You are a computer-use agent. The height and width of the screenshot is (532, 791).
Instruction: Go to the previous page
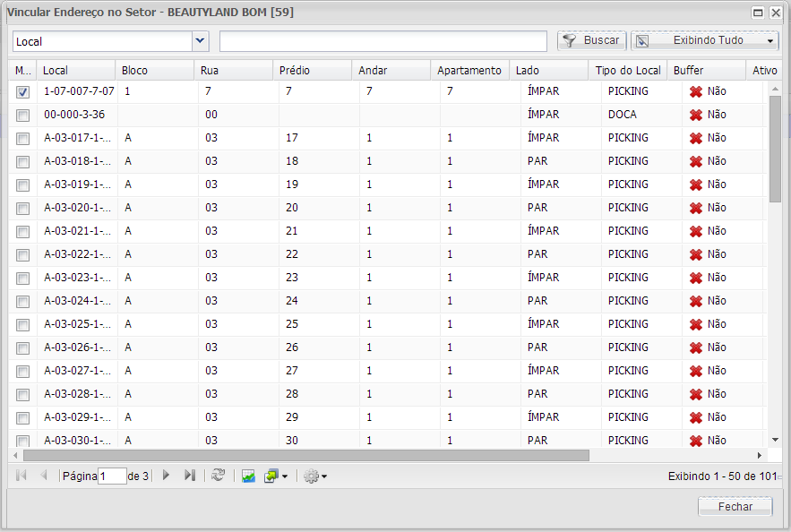44,475
